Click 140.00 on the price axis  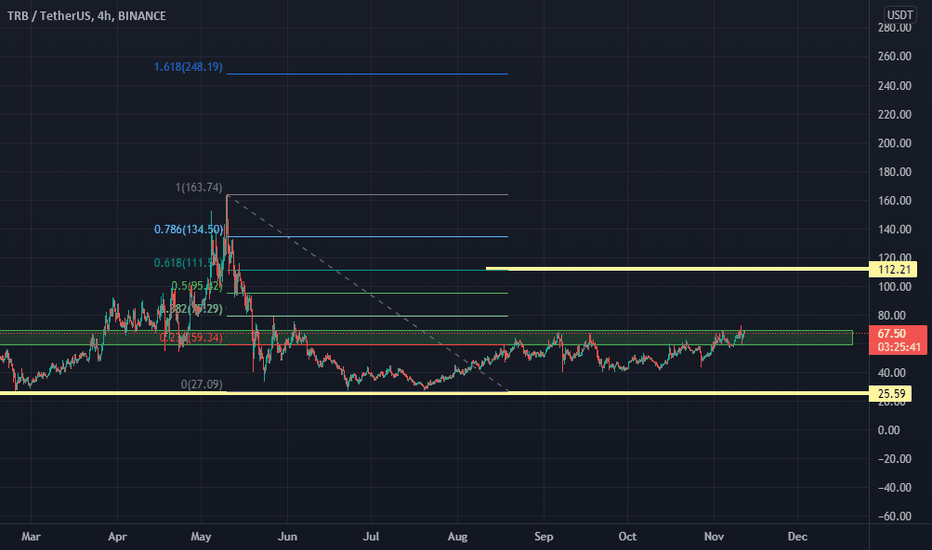894,229
